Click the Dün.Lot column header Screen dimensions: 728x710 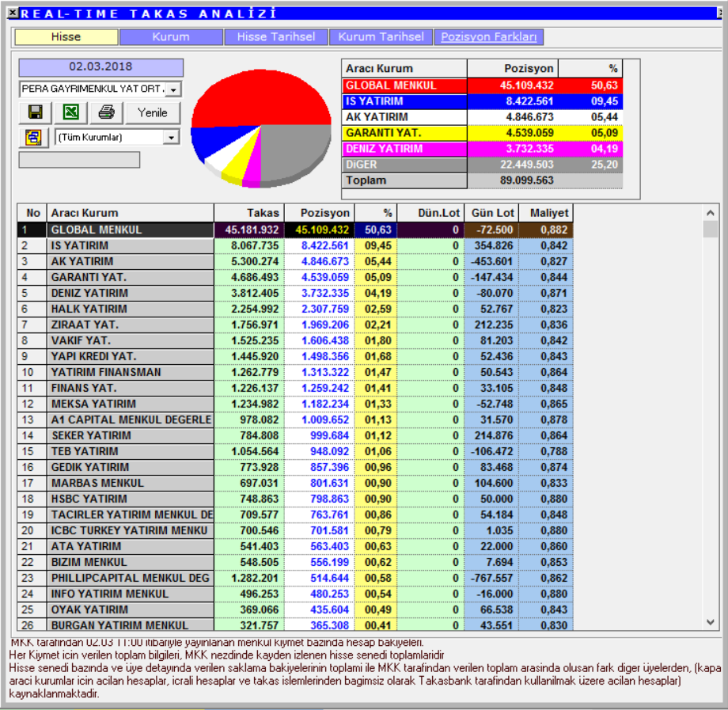(x=431, y=213)
